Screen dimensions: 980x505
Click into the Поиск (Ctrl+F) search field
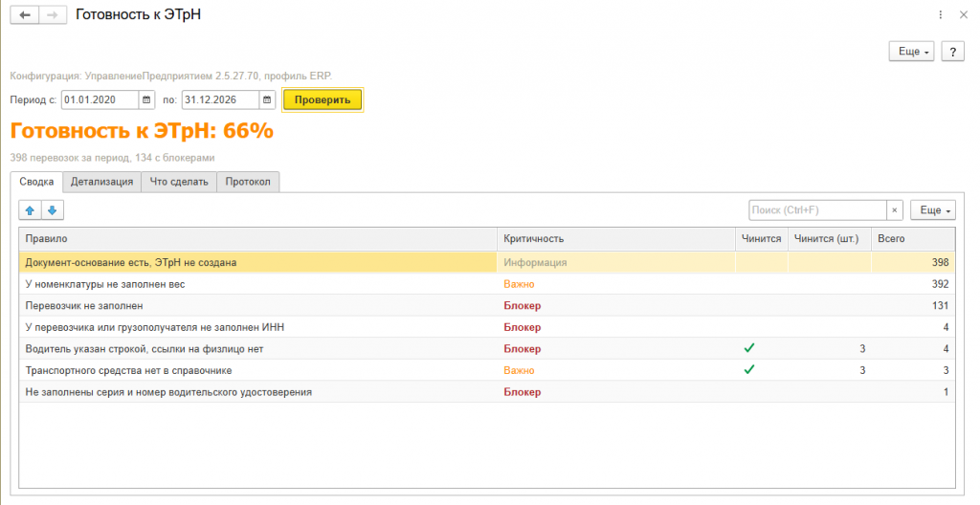tap(817, 210)
